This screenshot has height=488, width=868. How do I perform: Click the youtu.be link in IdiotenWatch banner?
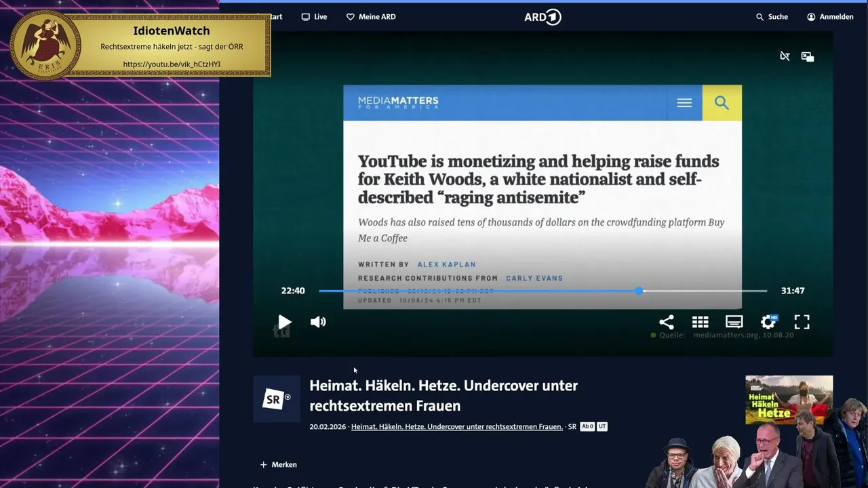(x=172, y=64)
